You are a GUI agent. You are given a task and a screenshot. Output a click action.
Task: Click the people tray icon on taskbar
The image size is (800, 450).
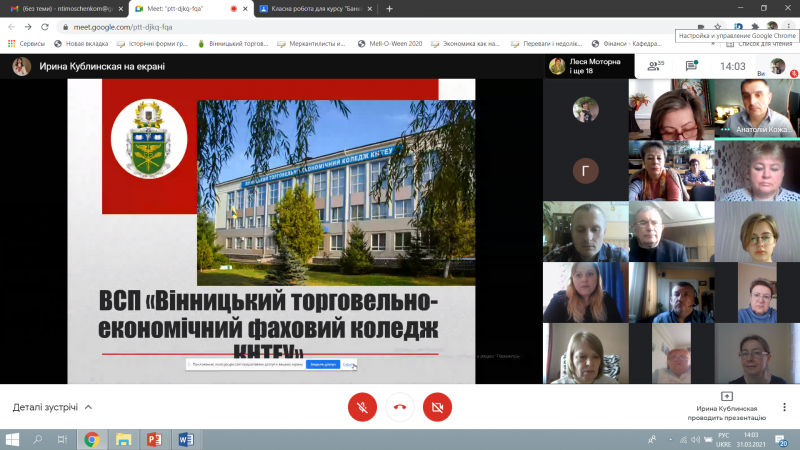point(652,439)
